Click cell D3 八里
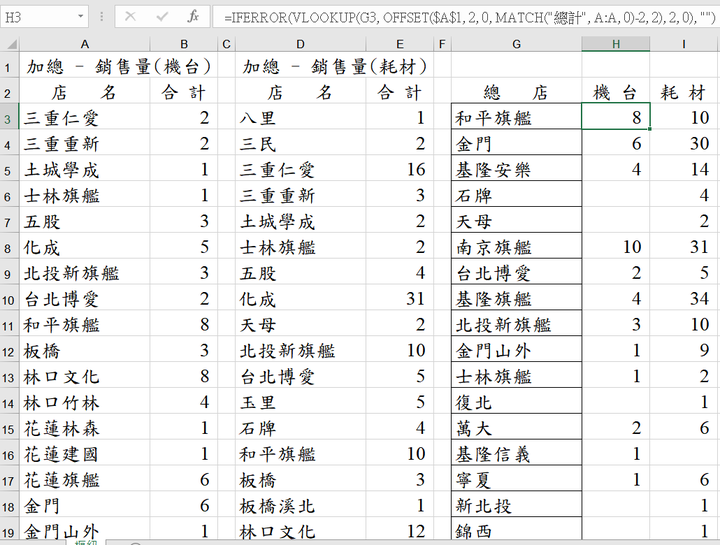 pyautogui.click(x=300, y=118)
